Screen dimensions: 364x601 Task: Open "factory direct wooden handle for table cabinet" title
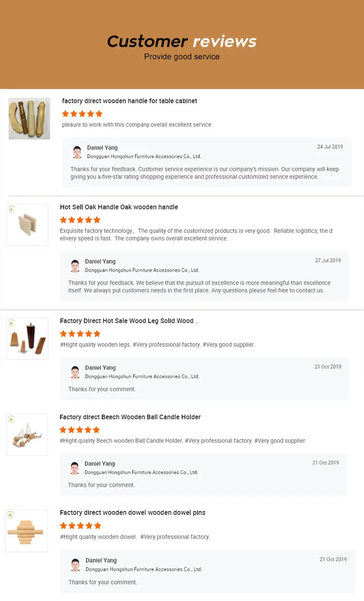tap(130, 101)
